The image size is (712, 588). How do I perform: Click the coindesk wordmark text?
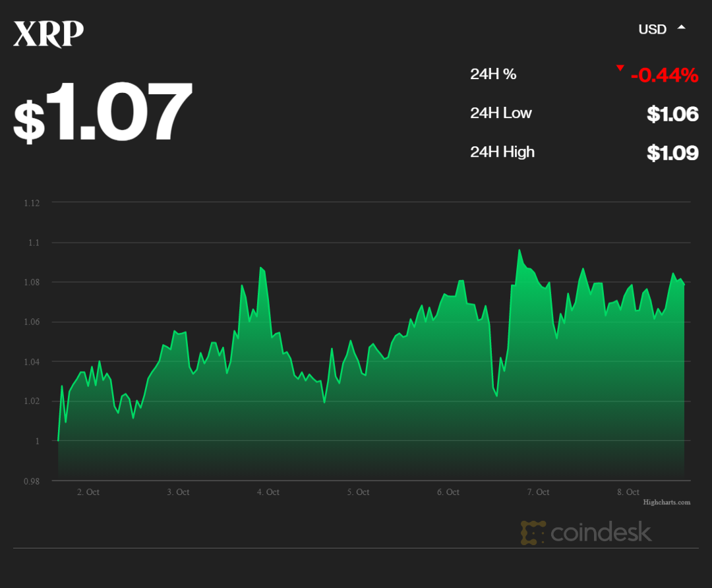pyautogui.click(x=601, y=533)
